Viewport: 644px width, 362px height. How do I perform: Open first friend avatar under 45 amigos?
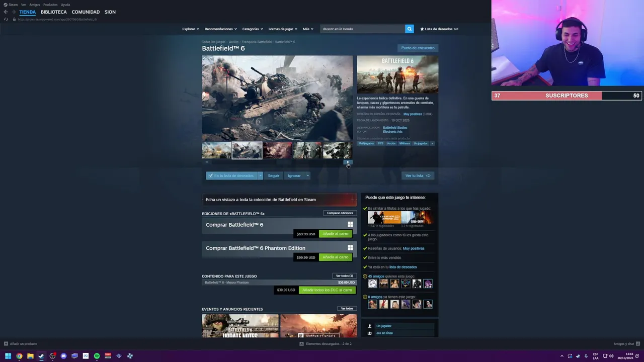tap(372, 284)
